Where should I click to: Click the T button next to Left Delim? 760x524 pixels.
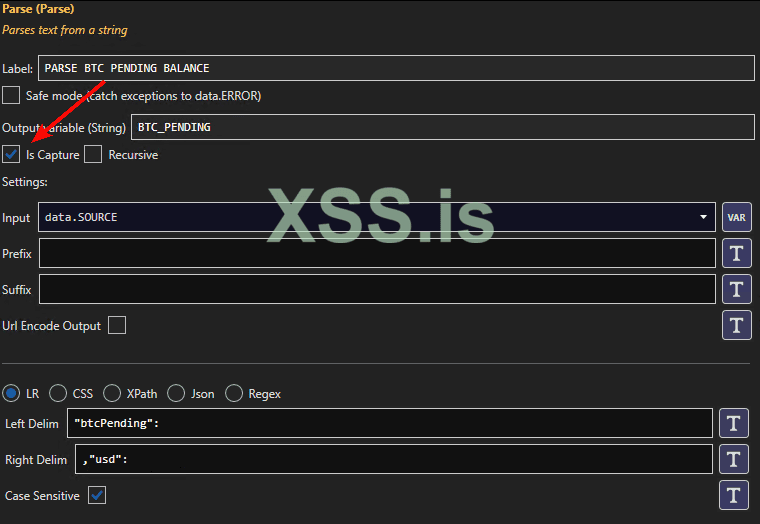click(x=734, y=423)
